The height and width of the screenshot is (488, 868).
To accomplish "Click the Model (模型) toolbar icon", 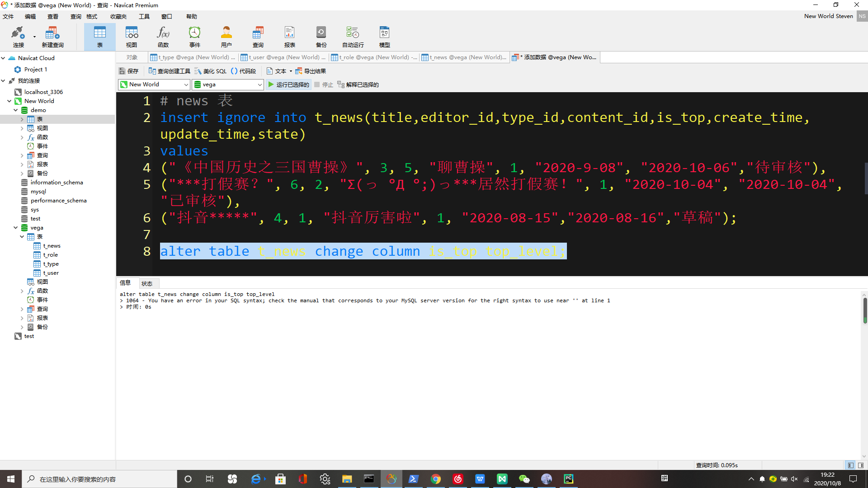I will click(385, 37).
